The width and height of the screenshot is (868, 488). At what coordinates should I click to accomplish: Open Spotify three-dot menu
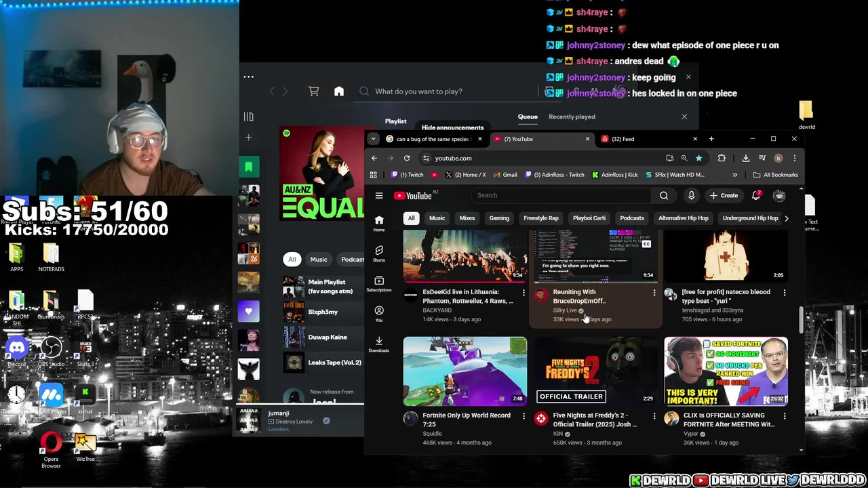(x=249, y=77)
